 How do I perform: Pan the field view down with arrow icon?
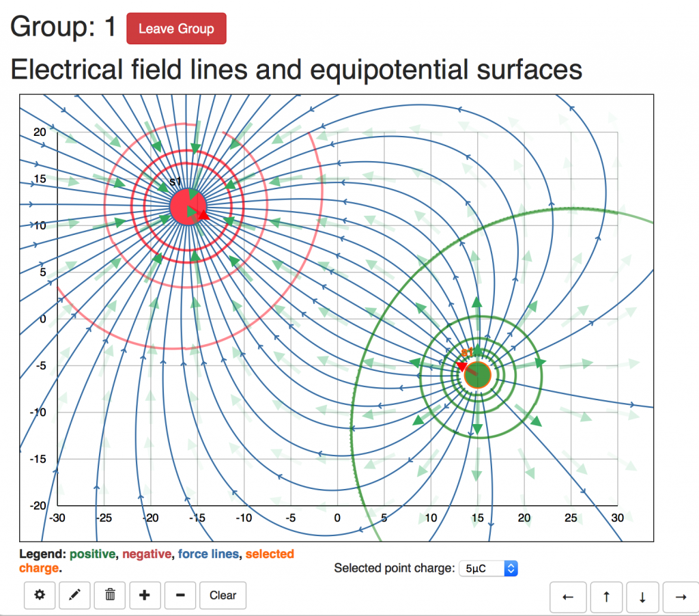point(642,596)
